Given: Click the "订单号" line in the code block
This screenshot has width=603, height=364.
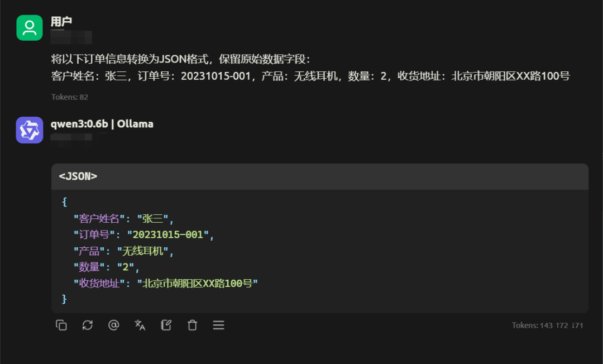Looking at the screenshot, I should pos(143,234).
